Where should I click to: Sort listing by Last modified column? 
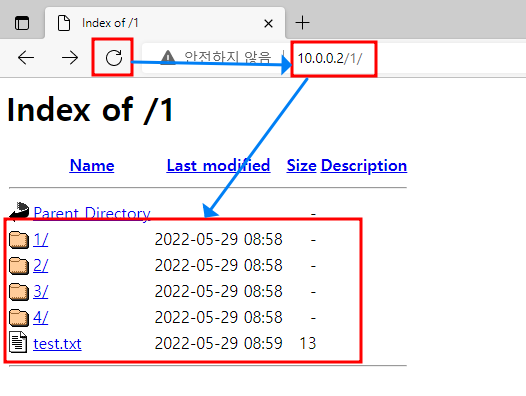(x=218, y=165)
